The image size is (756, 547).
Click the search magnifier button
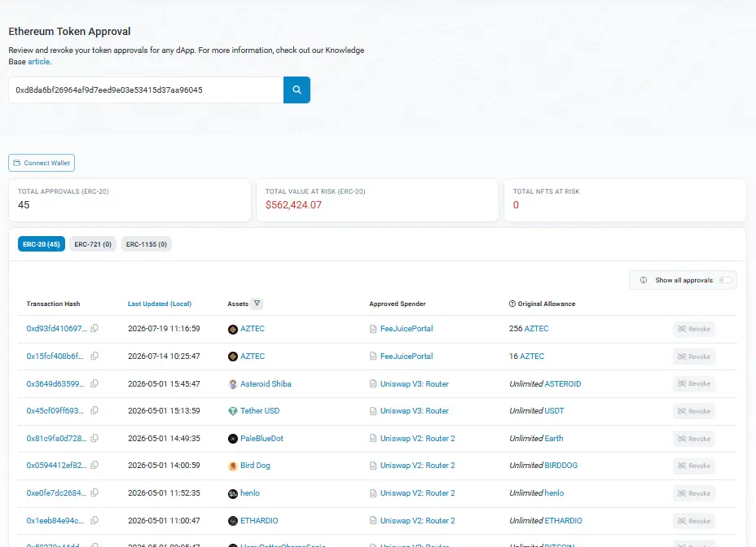pyautogui.click(x=297, y=90)
